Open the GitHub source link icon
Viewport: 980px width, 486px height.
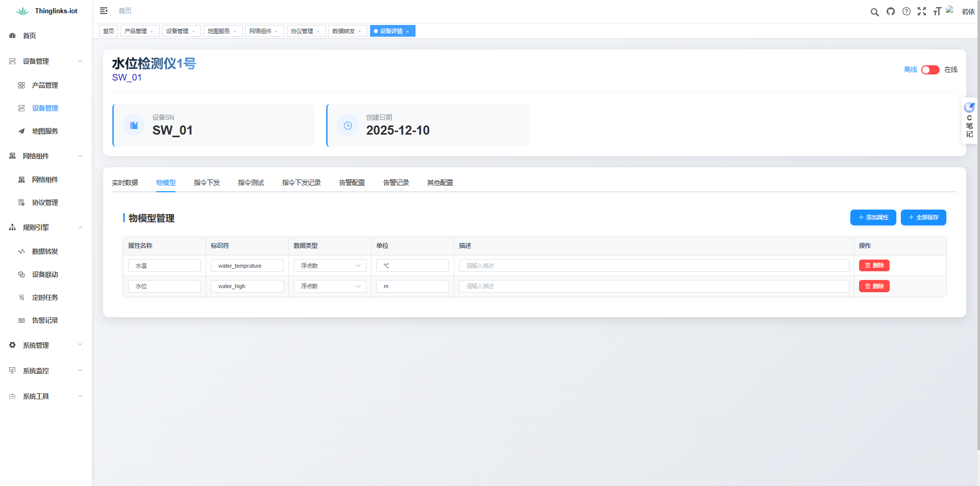coord(891,11)
